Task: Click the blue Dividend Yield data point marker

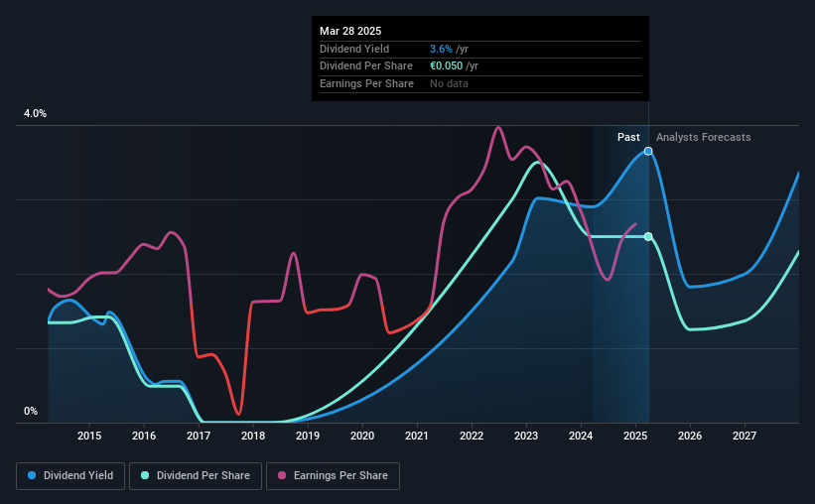Action: coord(648,151)
